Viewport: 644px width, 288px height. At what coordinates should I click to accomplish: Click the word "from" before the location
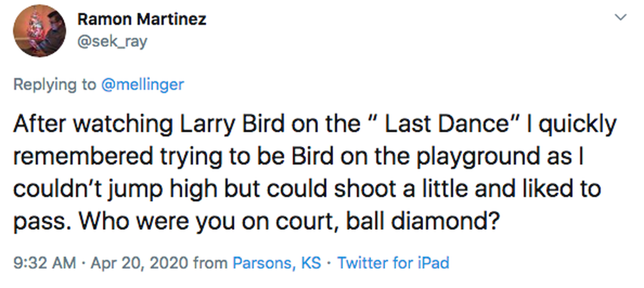coord(210,263)
